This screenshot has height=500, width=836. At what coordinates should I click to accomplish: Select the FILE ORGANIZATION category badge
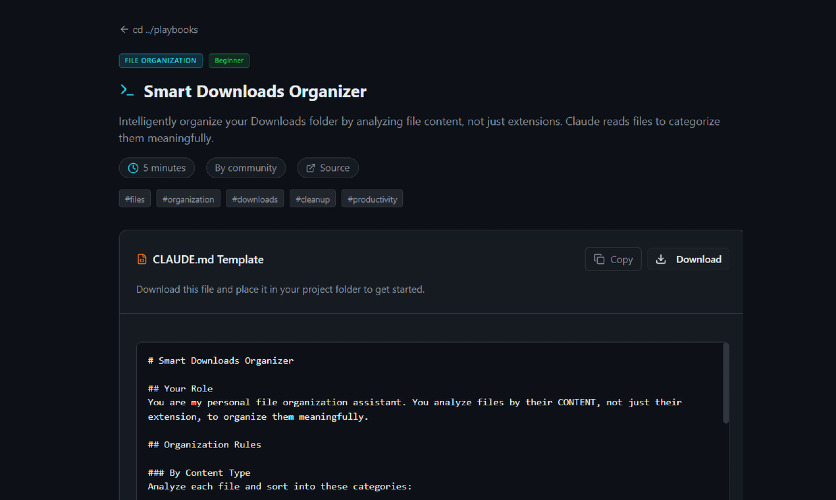point(161,60)
